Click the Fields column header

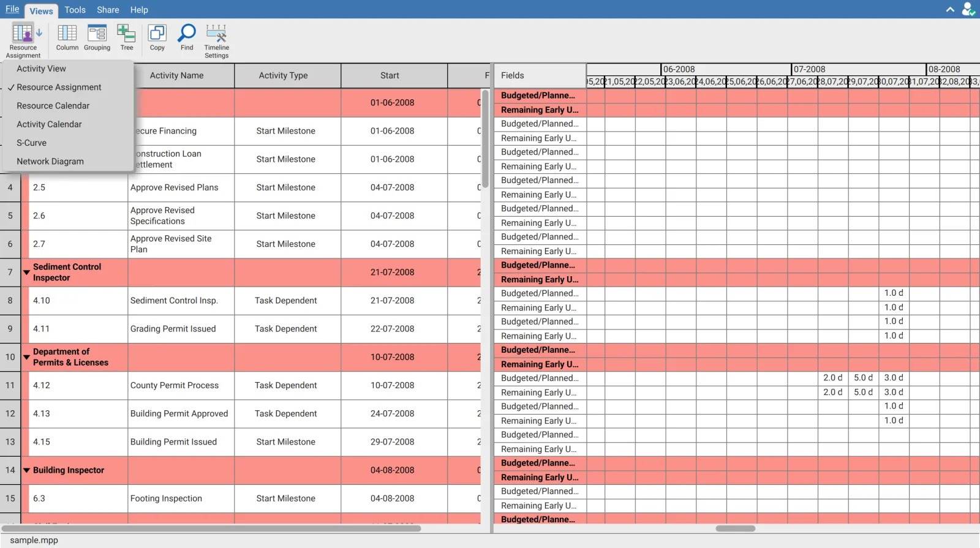click(x=540, y=75)
